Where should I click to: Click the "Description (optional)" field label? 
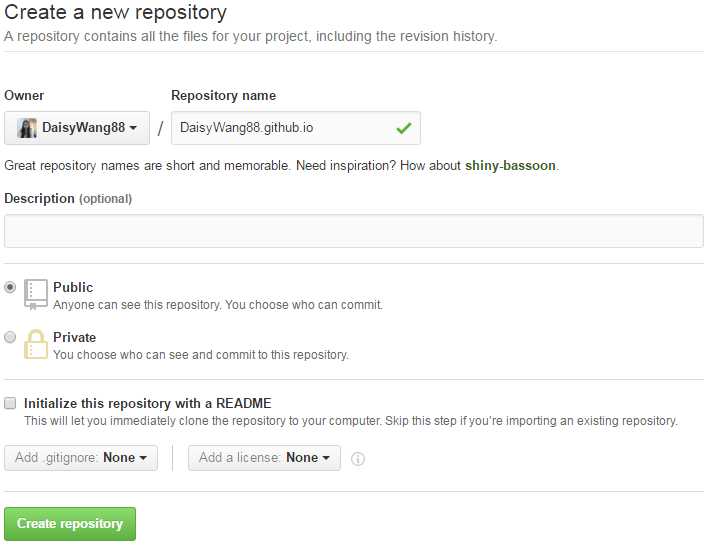pyautogui.click(x=67, y=199)
